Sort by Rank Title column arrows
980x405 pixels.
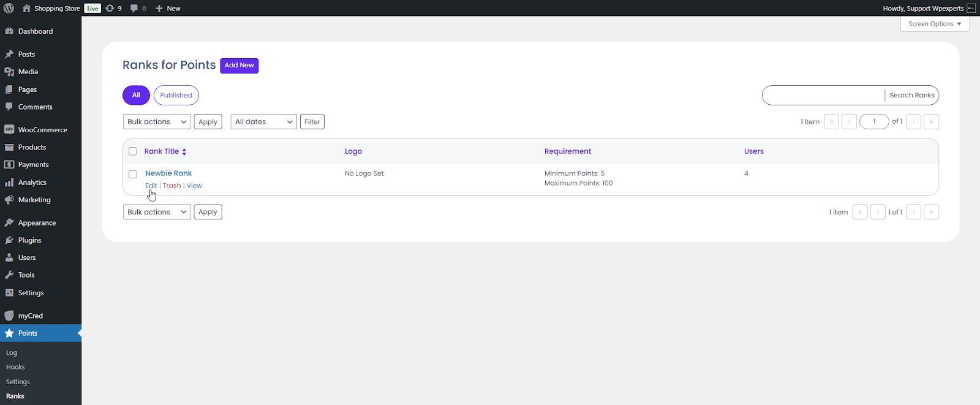(x=184, y=151)
